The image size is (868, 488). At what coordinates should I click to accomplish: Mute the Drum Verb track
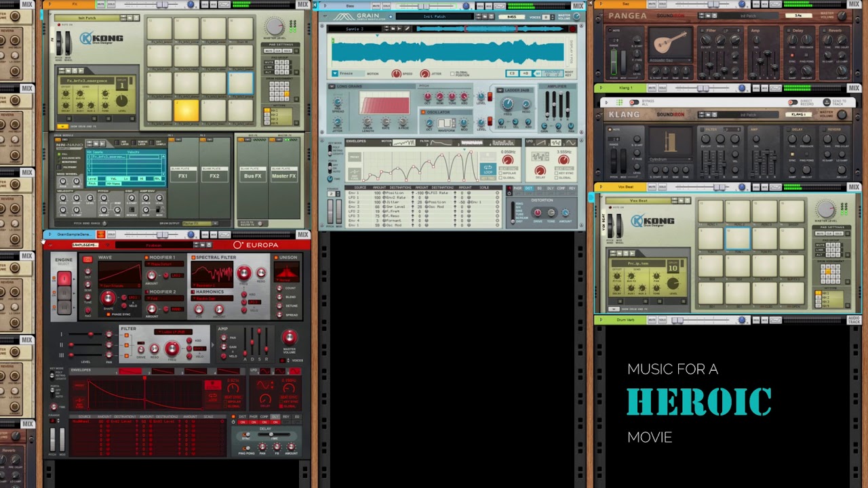pos(652,320)
